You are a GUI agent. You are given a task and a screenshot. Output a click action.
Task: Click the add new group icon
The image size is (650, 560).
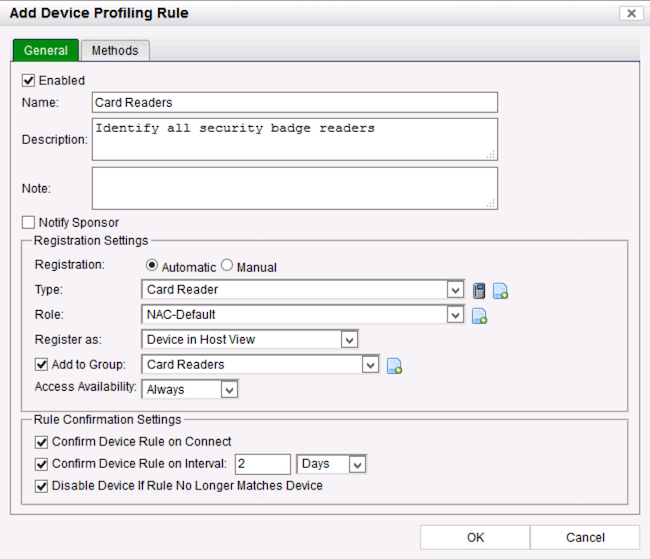point(394,366)
